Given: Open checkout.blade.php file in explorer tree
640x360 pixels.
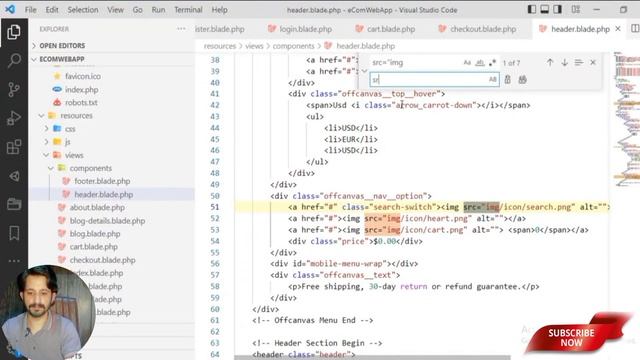Looking at the screenshot, I should (x=102, y=260).
